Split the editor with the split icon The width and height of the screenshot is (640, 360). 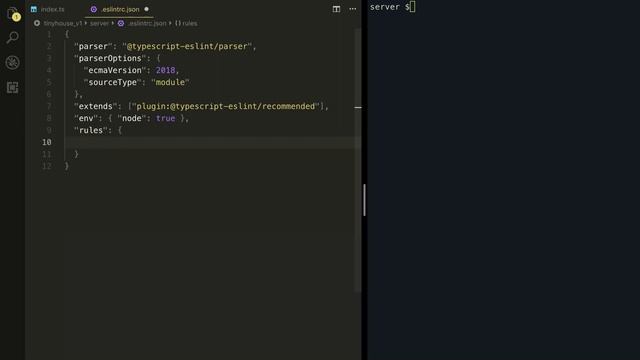[x=336, y=9]
